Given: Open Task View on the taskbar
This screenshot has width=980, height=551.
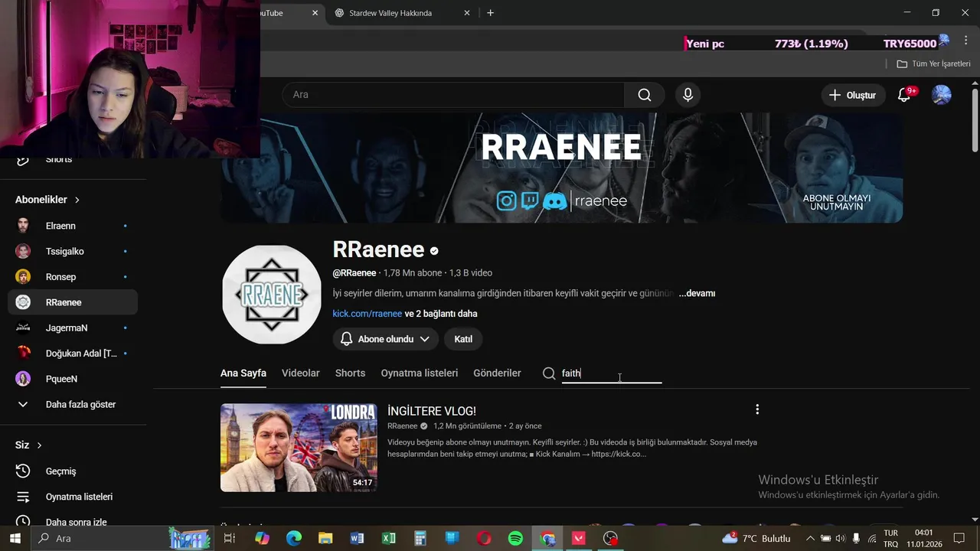Looking at the screenshot, I should click(229, 539).
